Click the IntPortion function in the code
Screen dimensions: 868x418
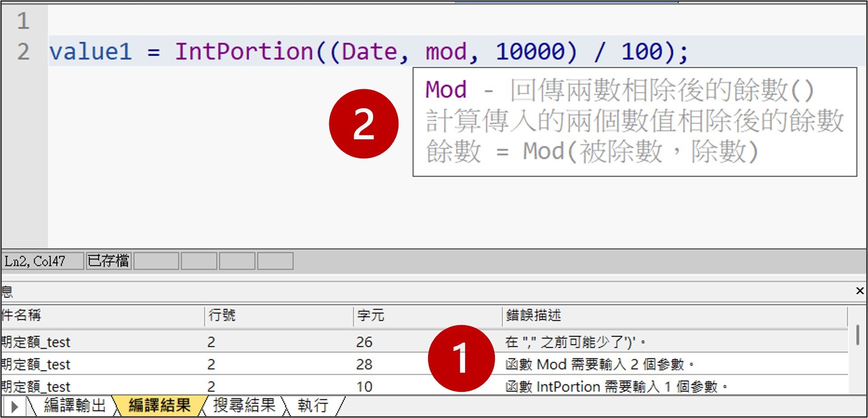(244, 51)
